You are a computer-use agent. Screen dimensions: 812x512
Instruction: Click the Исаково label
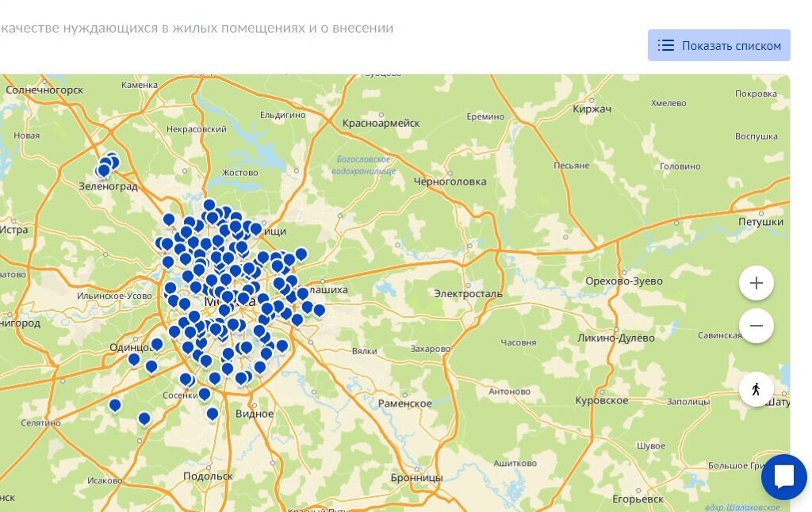pyautogui.click(x=105, y=480)
